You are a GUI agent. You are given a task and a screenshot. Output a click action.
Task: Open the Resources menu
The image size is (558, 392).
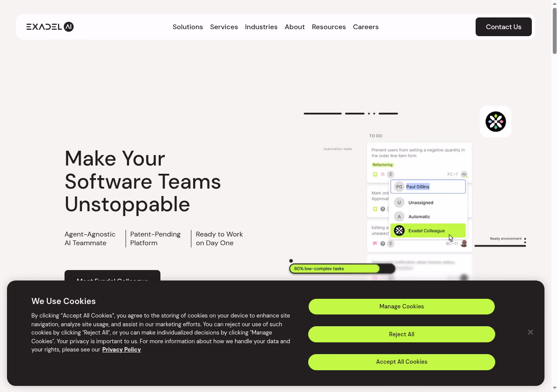(329, 27)
